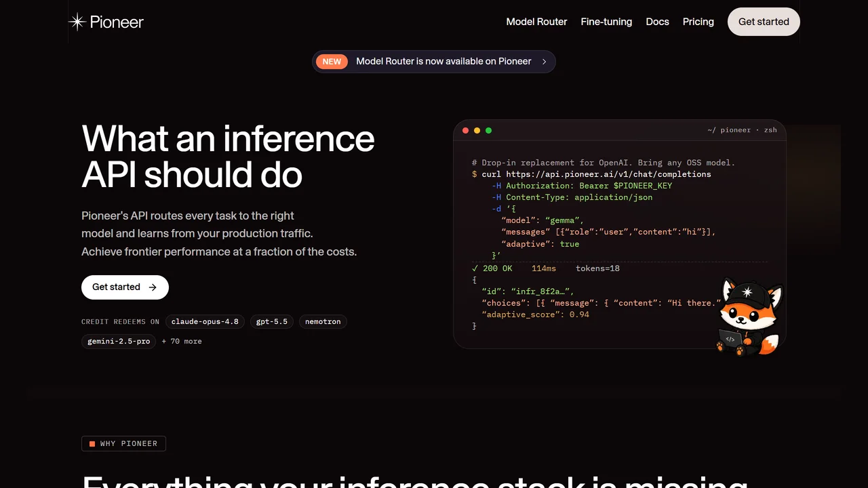Click the "114ms" latency value
This screenshot has height=488, width=868.
click(544, 268)
